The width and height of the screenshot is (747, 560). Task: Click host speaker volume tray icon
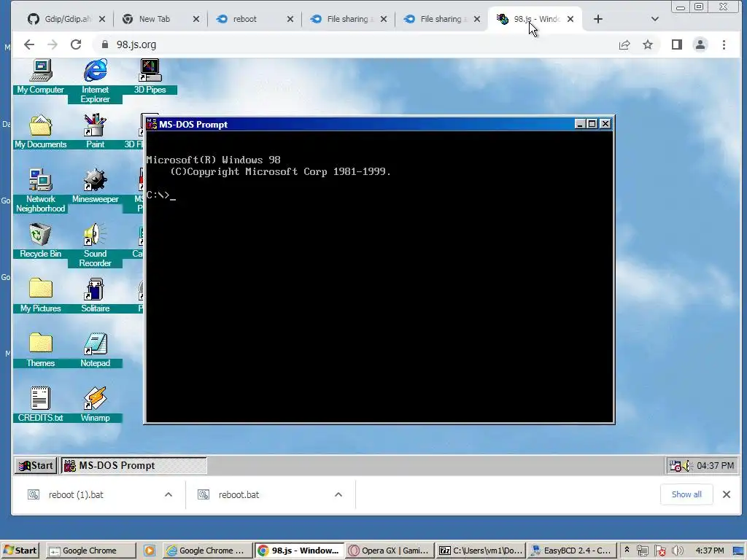pos(677,551)
